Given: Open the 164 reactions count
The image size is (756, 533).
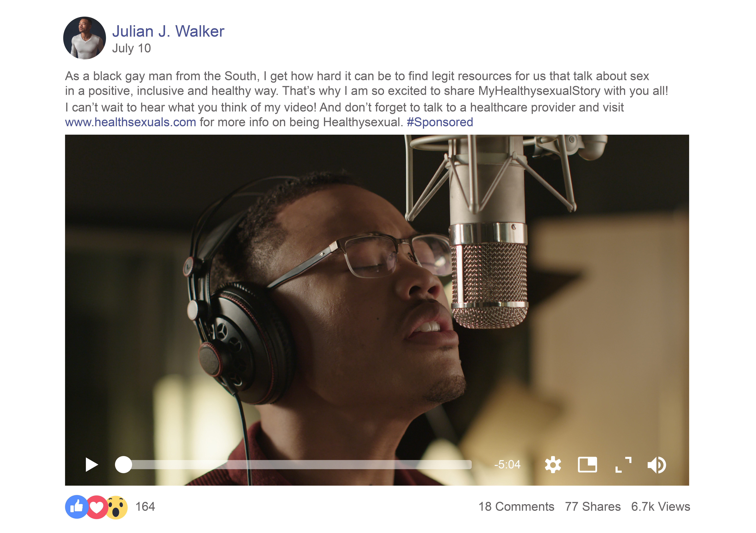Looking at the screenshot, I should [145, 506].
